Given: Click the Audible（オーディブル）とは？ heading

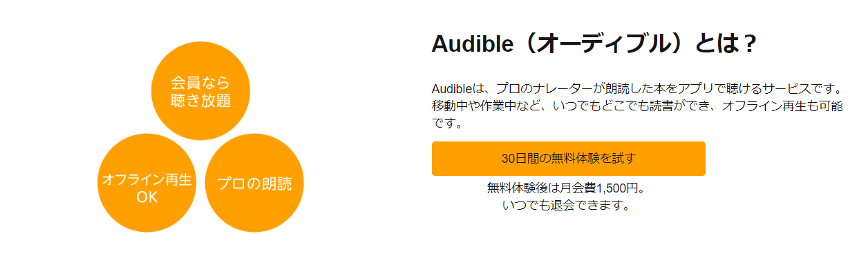Looking at the screenshot, I should (594, 44).
